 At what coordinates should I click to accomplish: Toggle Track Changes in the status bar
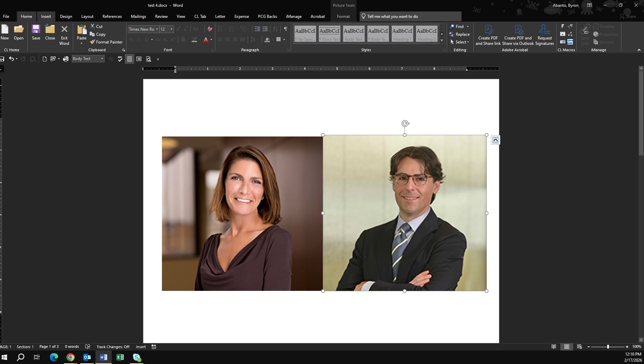point(113,347)
